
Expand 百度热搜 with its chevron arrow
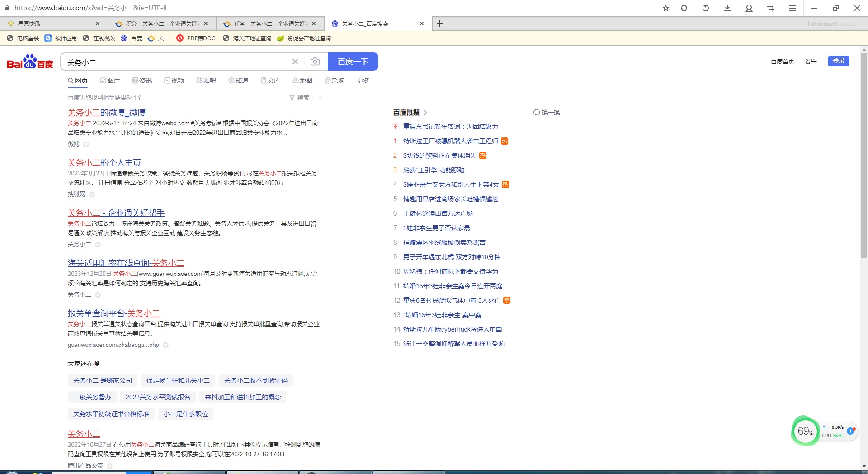tap(425, 112)
